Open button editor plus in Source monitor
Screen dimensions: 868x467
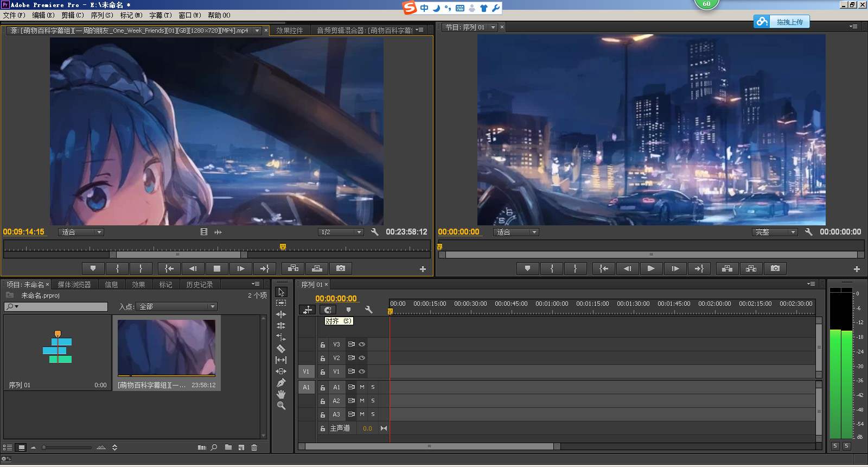[x=423, y=269]
